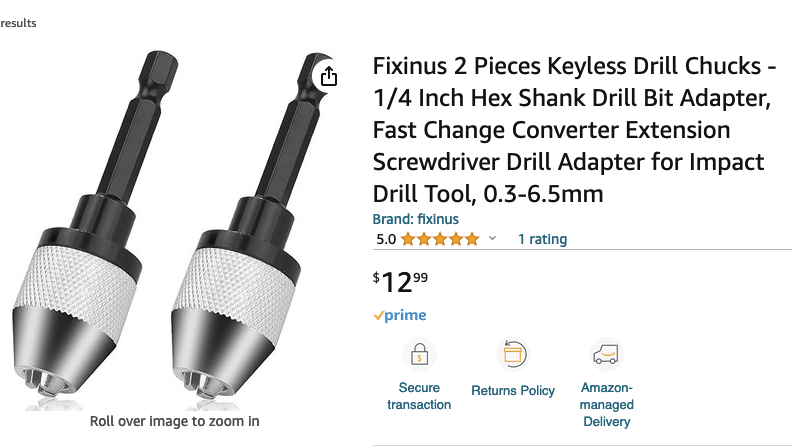Click the fifth orange rating star

click(472, 239)
